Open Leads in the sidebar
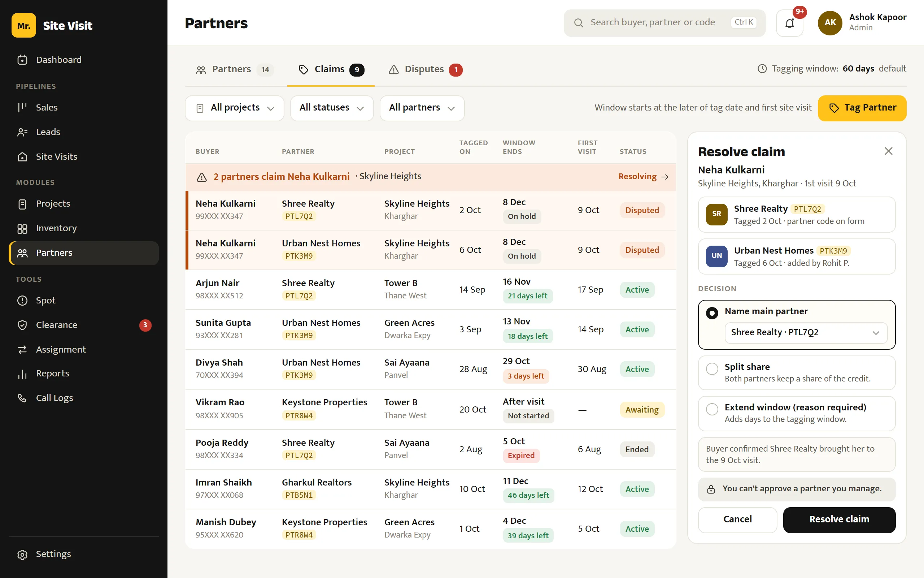924x578 pixels. pyautogui.click(x=84, y=132)
